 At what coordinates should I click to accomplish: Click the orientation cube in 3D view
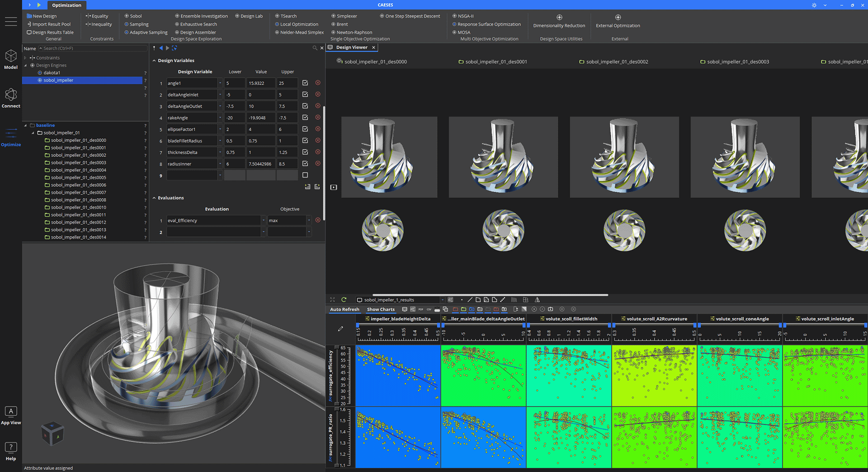52,434
